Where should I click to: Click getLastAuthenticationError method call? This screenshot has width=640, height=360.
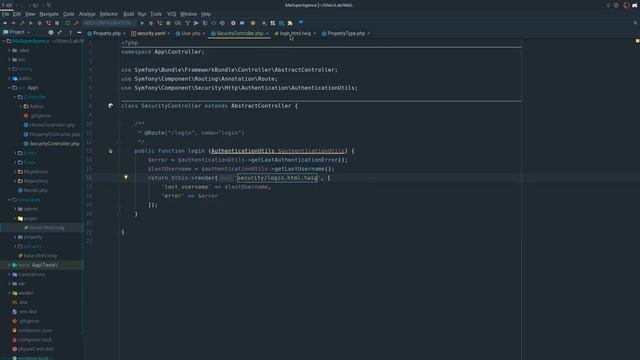point(295,160)
